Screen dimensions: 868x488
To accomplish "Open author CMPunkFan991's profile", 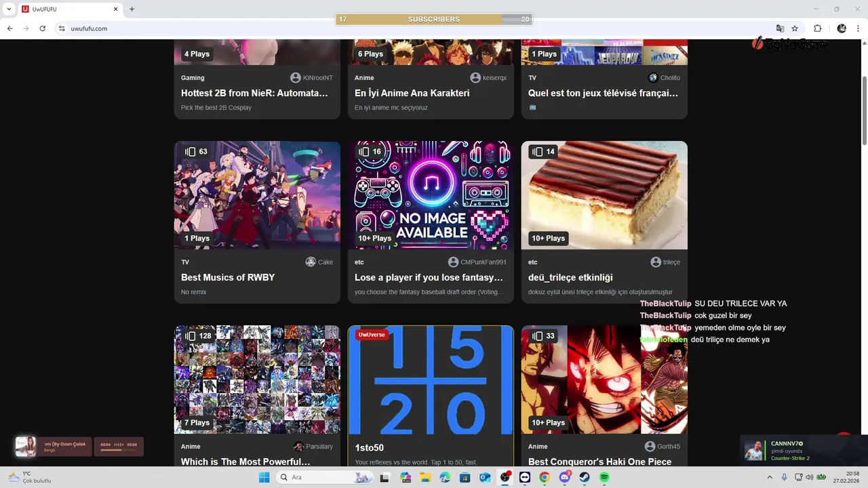I will pyautogui.click(x=477, y=262).
